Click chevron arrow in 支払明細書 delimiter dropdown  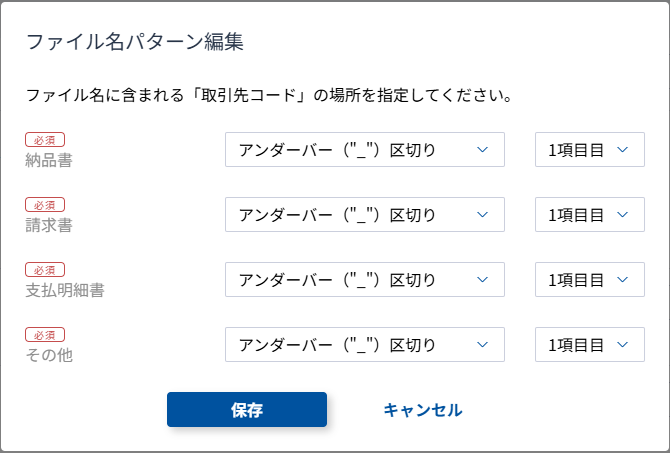[x=482, y=280]
